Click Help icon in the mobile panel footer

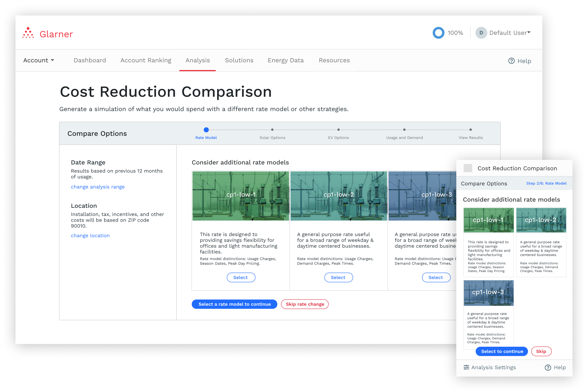(548, 367)
